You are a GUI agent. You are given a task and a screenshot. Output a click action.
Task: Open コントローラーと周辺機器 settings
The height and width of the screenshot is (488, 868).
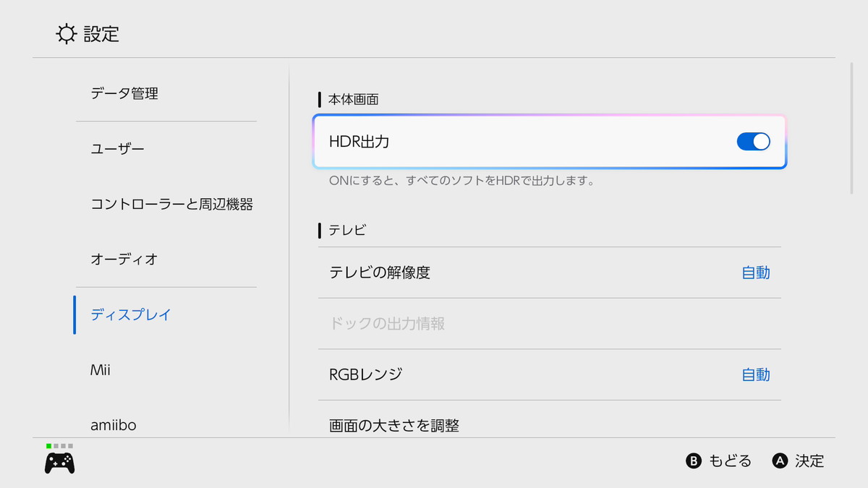coord(171,205)
